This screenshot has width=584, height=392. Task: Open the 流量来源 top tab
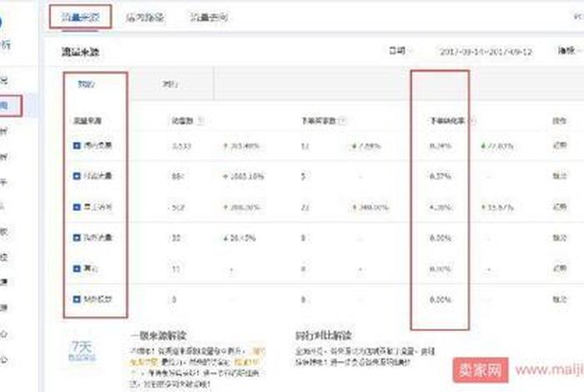[x=80, y=18]
